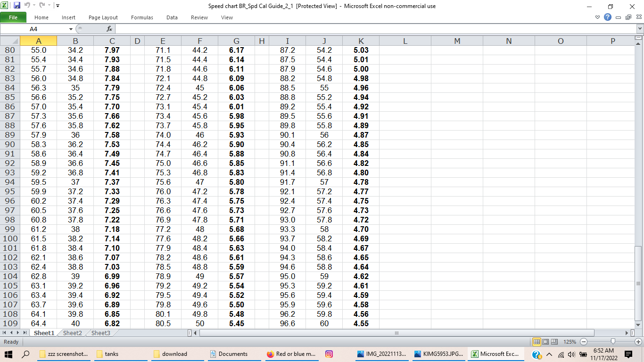Image resolution: width=644 pixels, height=362 pixels.
Task: Select row 95 header
Action: 10,191
